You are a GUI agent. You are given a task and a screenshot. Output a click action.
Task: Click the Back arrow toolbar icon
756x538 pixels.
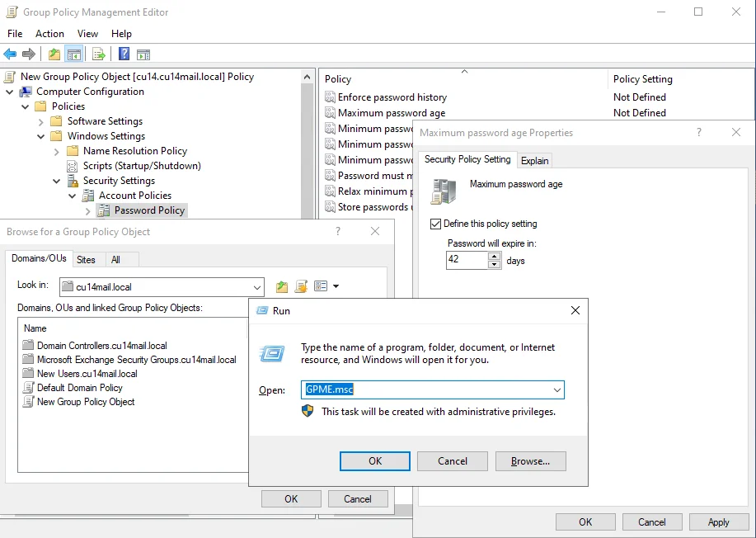[10, 54]
